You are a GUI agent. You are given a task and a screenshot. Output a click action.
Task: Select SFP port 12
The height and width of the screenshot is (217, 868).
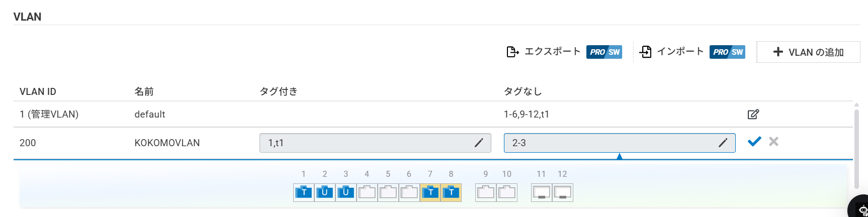pos(563,192)
